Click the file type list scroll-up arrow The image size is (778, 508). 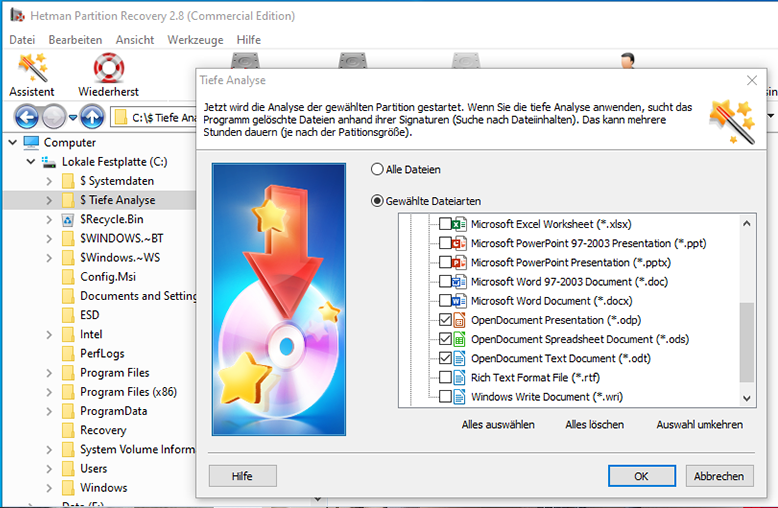pos(747,224)
